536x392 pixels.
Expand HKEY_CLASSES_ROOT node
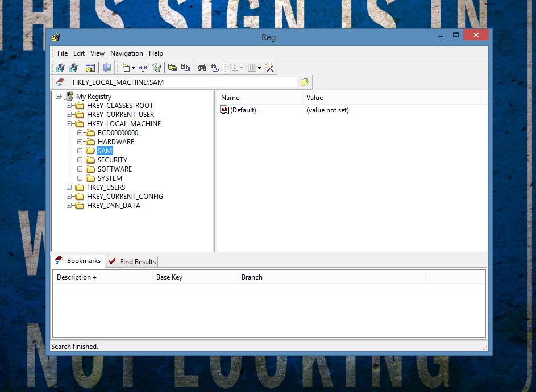[x=69, y=105]
